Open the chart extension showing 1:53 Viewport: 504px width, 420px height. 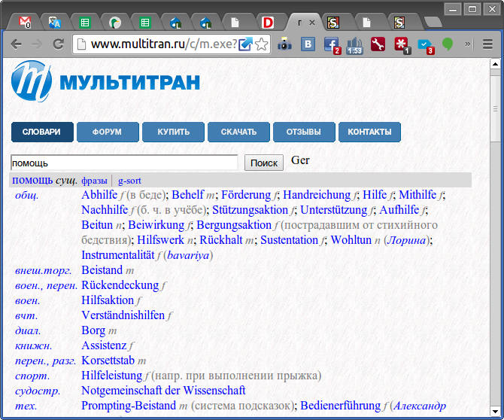[355, 45]
